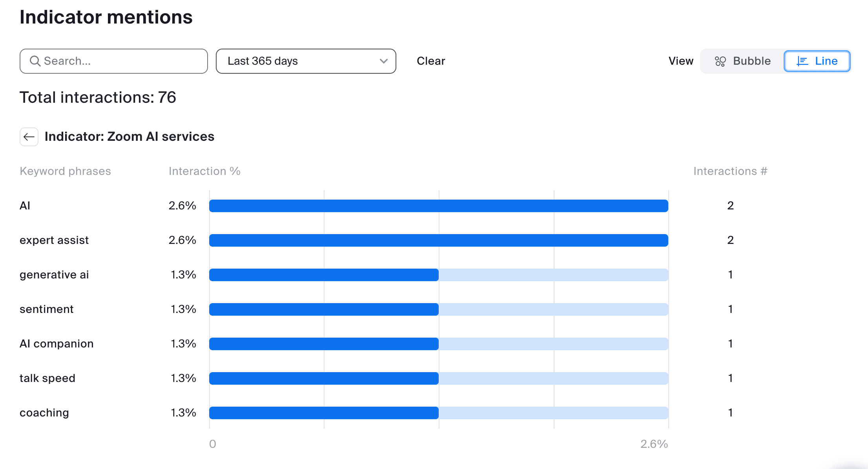Image resolution: width=868 pixels, height=469 pixels.
Task: Click the AI keyword bar
Action: (x=438, y=206)
